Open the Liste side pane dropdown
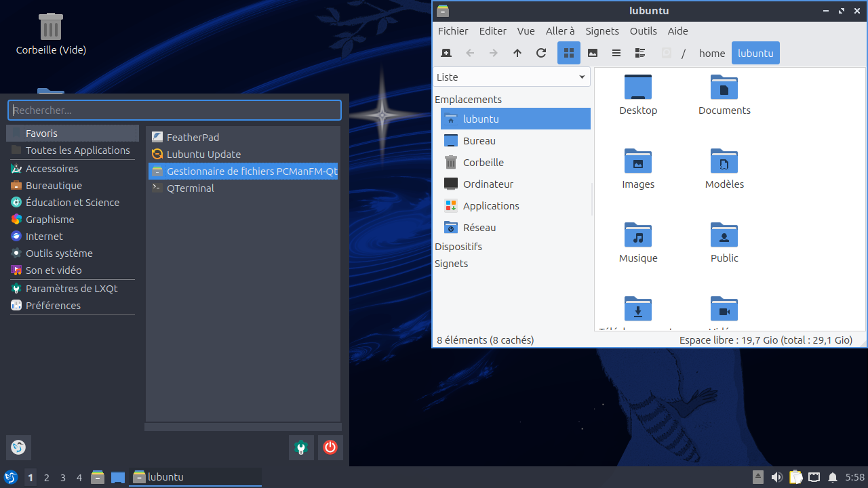This screenshot has height=488, width=868. tap(511, 77)
